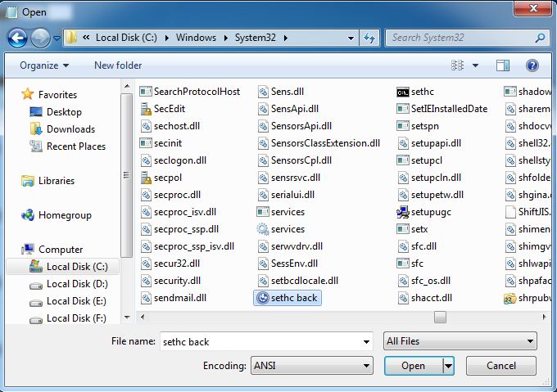Select Recent Places in the navigation pane
Screen dimensions: 557x392
click(x=68, y=146)
